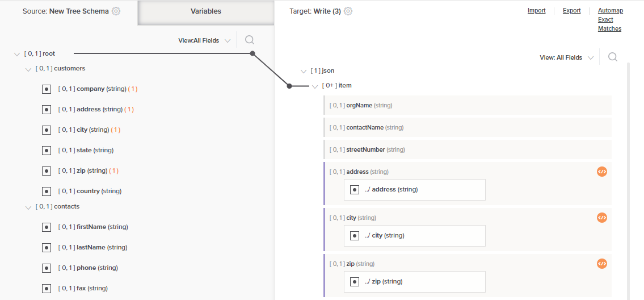Click mapped ../ address field icon
The image size is (644, 300).
(355, 190)
